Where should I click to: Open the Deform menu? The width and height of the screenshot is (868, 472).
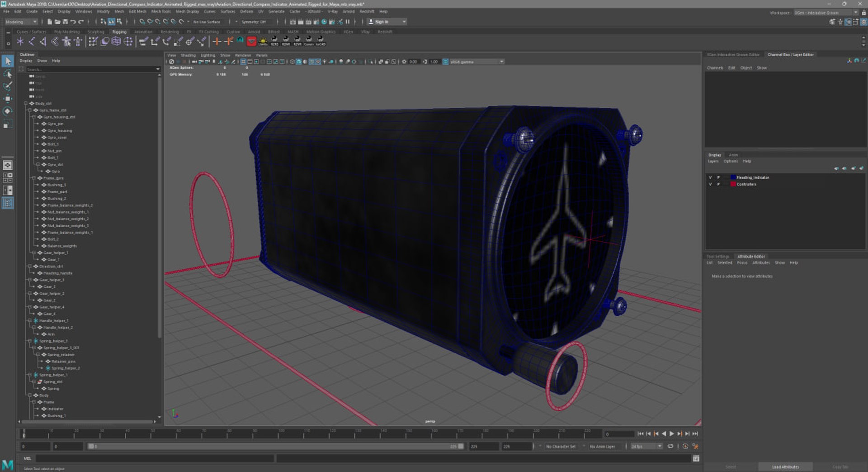246,11
